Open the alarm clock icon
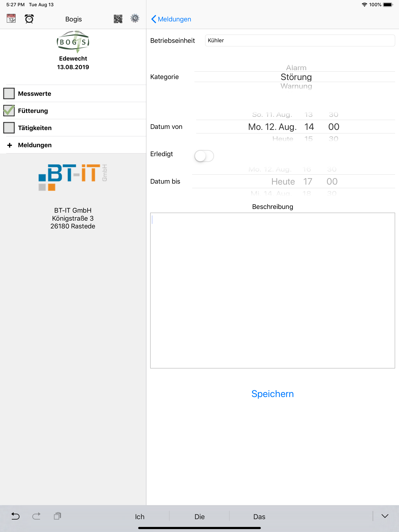This screenshot has width=399, height=532. [x=29, y=19]
